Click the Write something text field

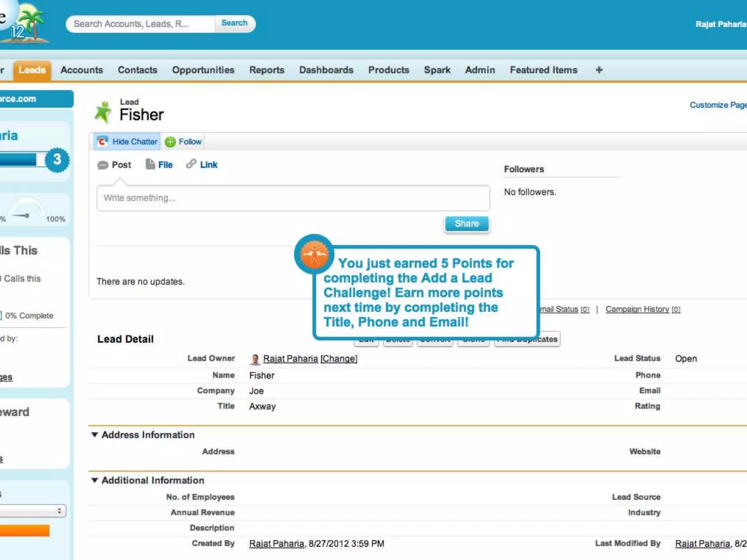(x=293, y=198)
